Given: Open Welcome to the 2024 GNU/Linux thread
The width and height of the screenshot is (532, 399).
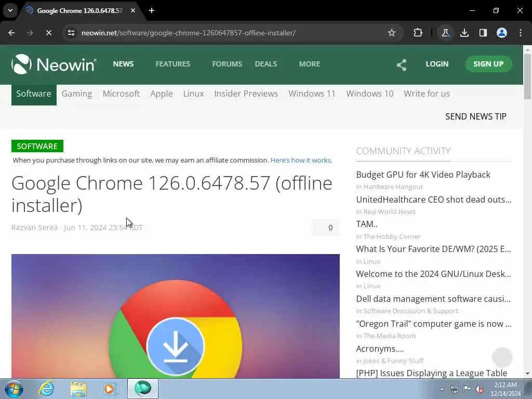Looking at the screenshot, I should [x=434, y=274].
